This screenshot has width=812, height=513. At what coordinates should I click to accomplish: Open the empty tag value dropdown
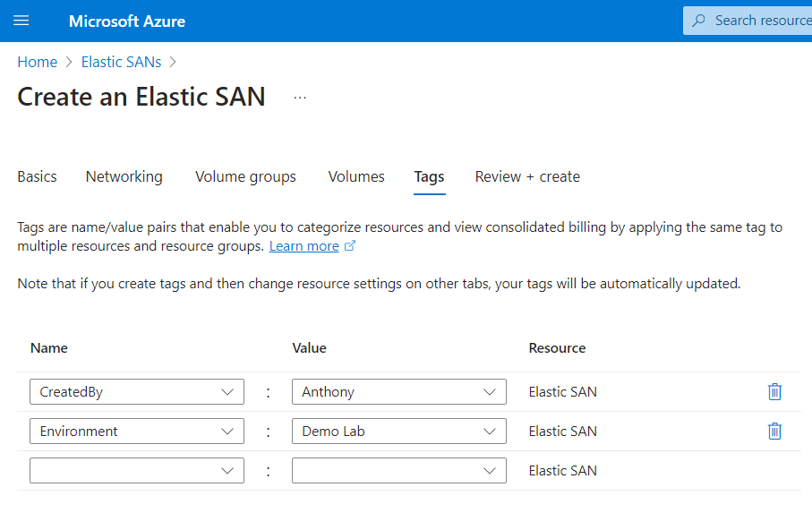[398, 471]
